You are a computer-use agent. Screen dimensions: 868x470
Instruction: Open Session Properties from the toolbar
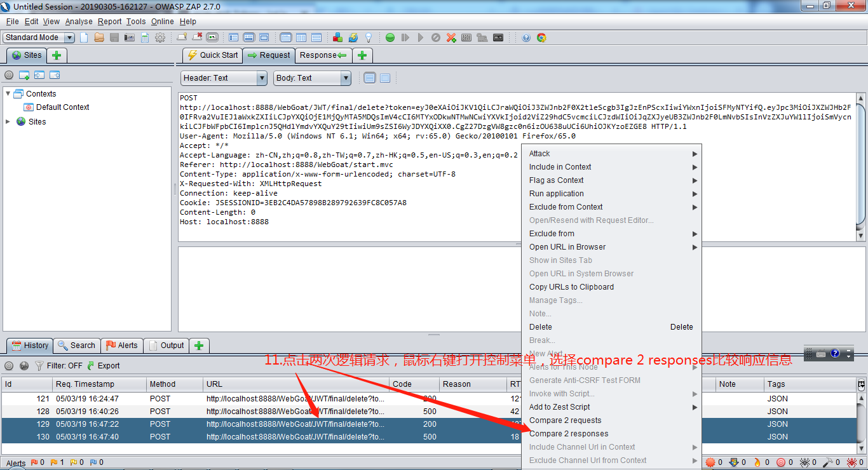(145, 37)
